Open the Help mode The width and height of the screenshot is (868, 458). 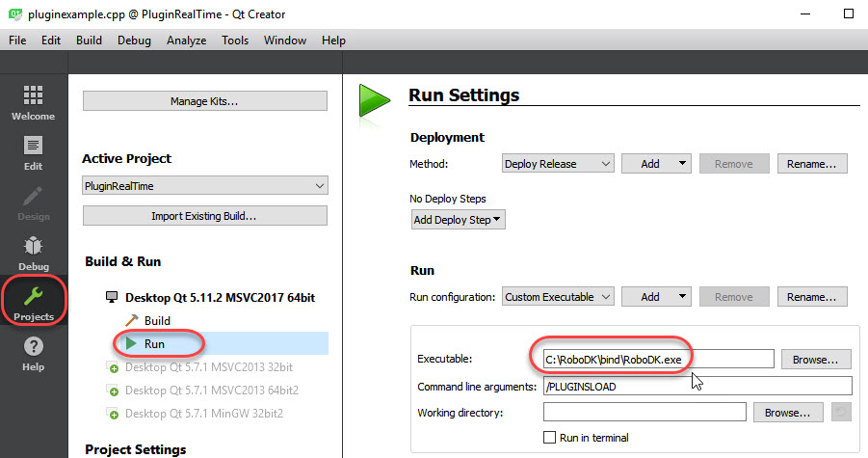coord(33,354)
